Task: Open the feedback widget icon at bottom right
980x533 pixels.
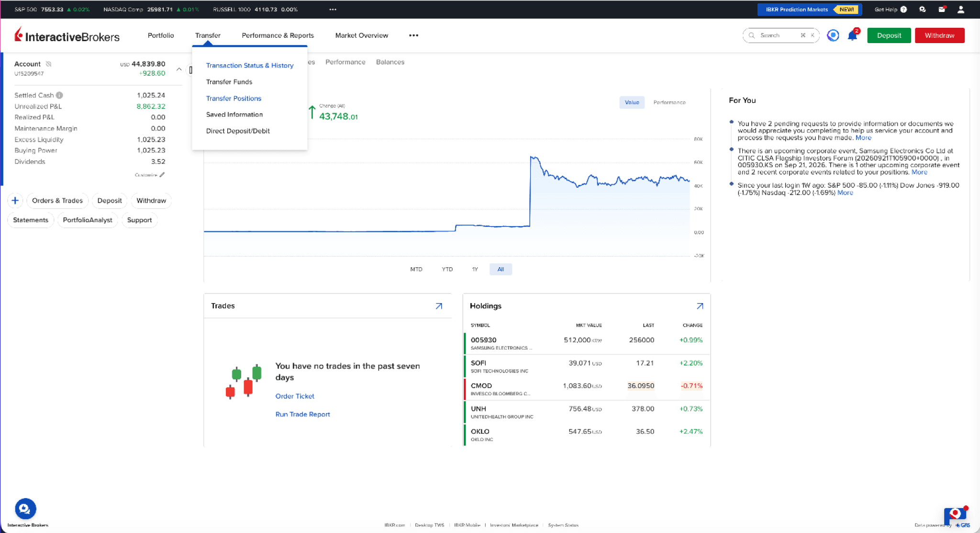Action: 955,515
